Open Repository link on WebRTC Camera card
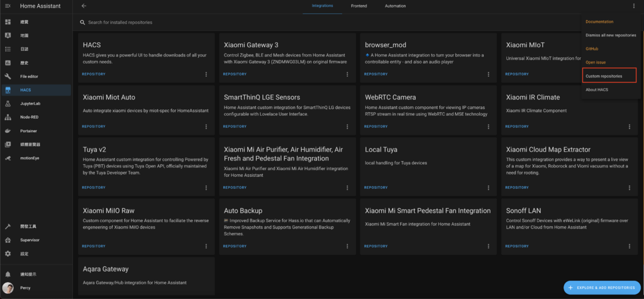The width and height of the screenshot is (644, 299). click(x=376, y=127)
